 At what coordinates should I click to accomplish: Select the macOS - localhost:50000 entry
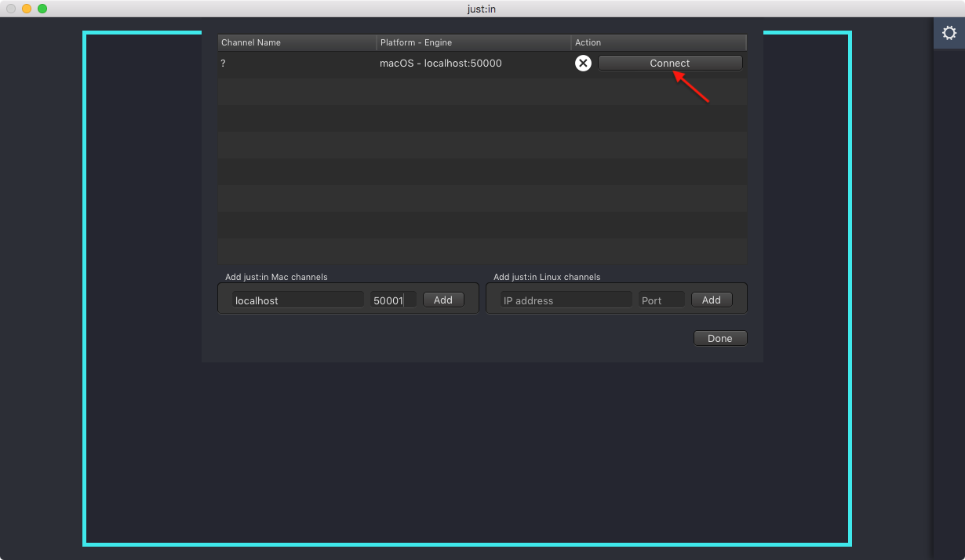441,64
